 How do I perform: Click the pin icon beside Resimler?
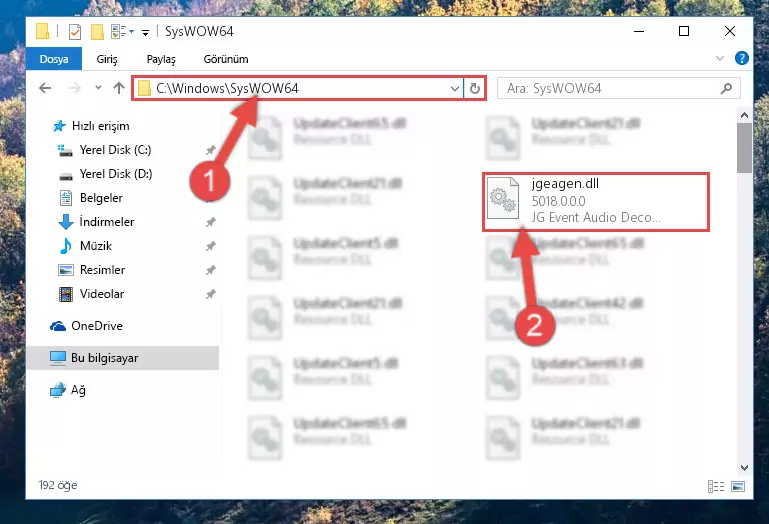(210, 270)
